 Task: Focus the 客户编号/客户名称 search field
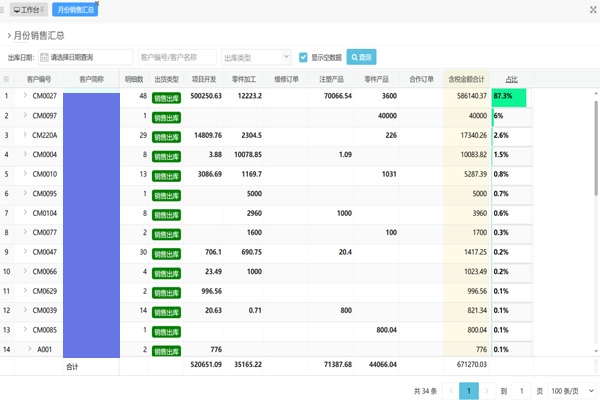click(177, 57)
